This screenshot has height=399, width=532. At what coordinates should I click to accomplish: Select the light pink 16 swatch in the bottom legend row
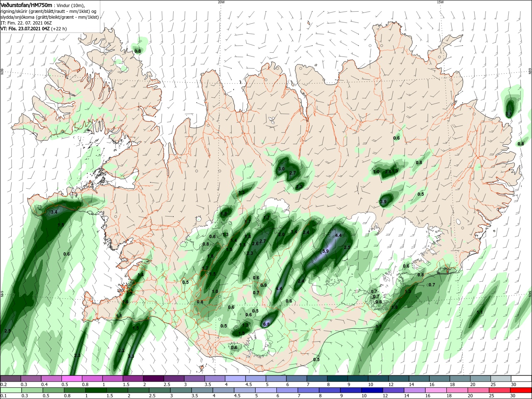point(436,390)
